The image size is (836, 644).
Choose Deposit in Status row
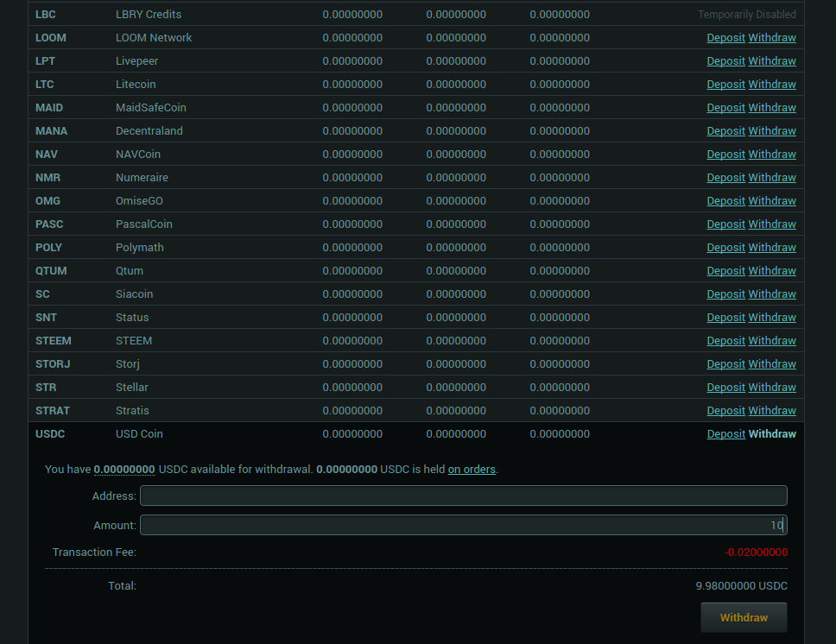[725, 318]
